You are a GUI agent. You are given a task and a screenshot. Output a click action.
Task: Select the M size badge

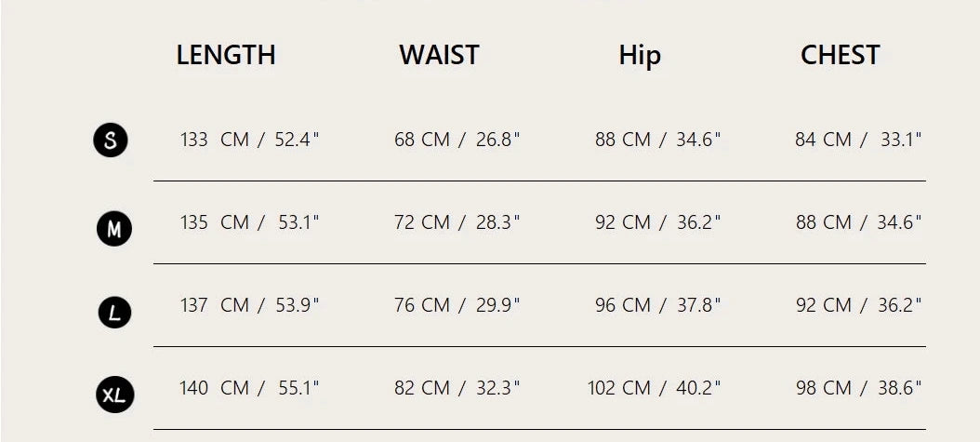(x=114, y=228)
